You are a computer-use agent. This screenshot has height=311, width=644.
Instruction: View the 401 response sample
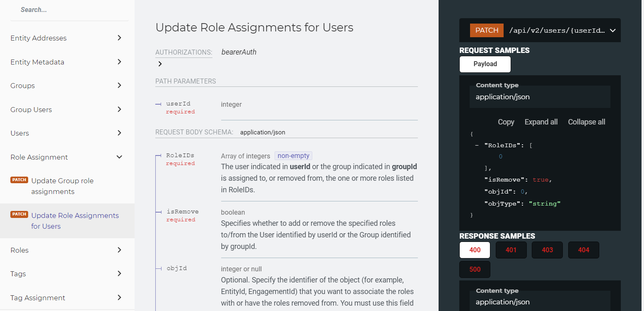click(511, 250)
